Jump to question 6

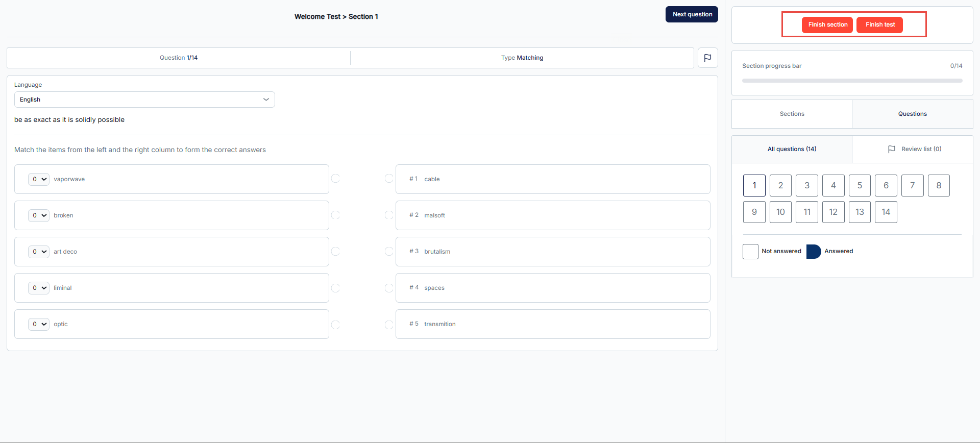click(x=886, y=185)
